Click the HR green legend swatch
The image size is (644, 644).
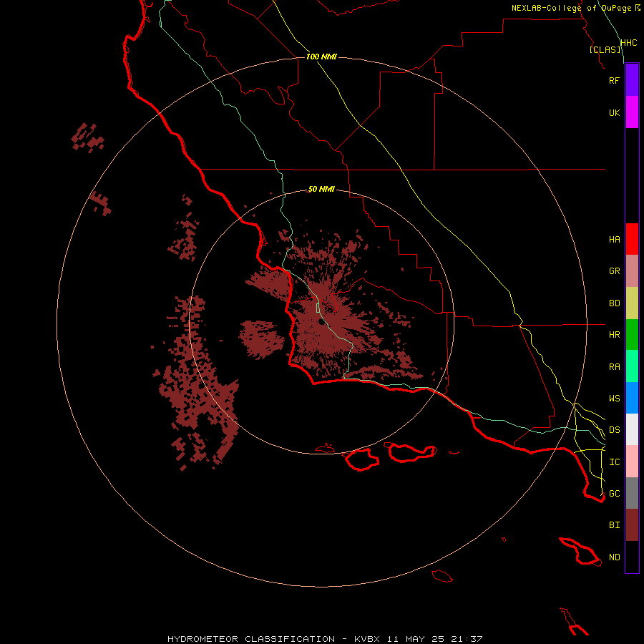tap(632, 335)
